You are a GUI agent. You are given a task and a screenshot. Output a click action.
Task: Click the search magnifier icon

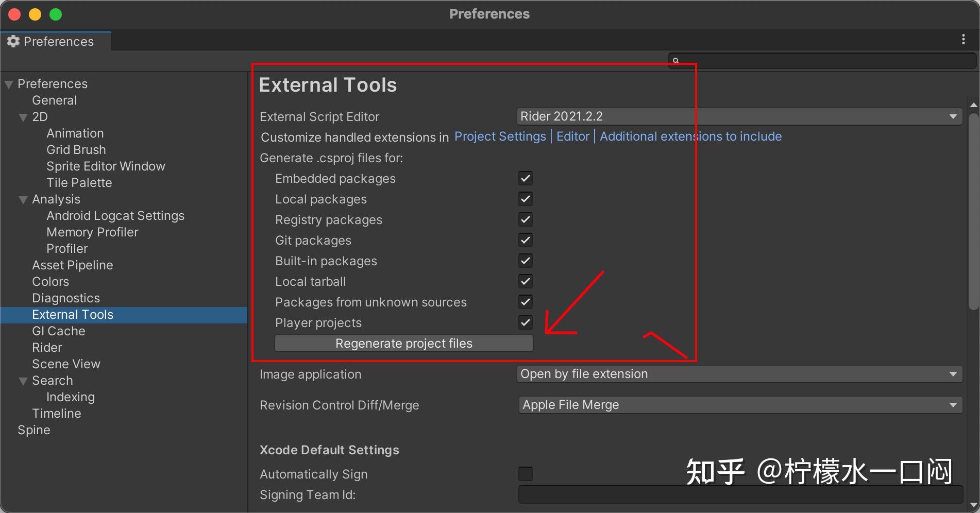[x=675, y=60]
